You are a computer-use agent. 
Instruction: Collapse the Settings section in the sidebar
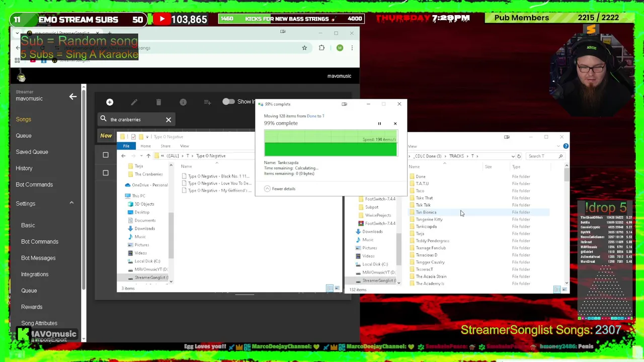(x=71, y=203)
